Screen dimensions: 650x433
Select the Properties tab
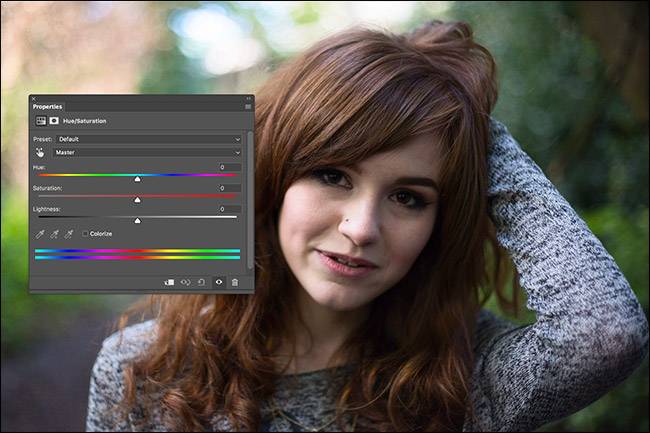(x=47, y=107)
